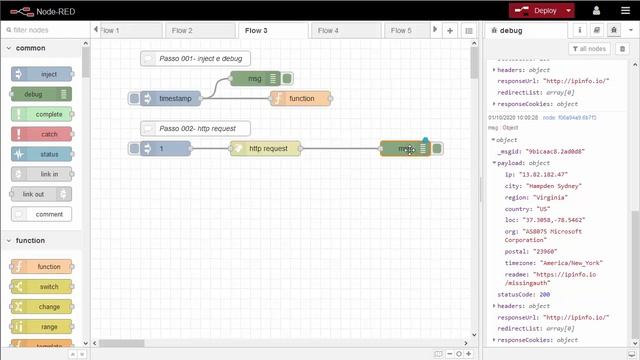Toggle the lower msg debug node output
640x360 pixels.
tap(437, 149)
